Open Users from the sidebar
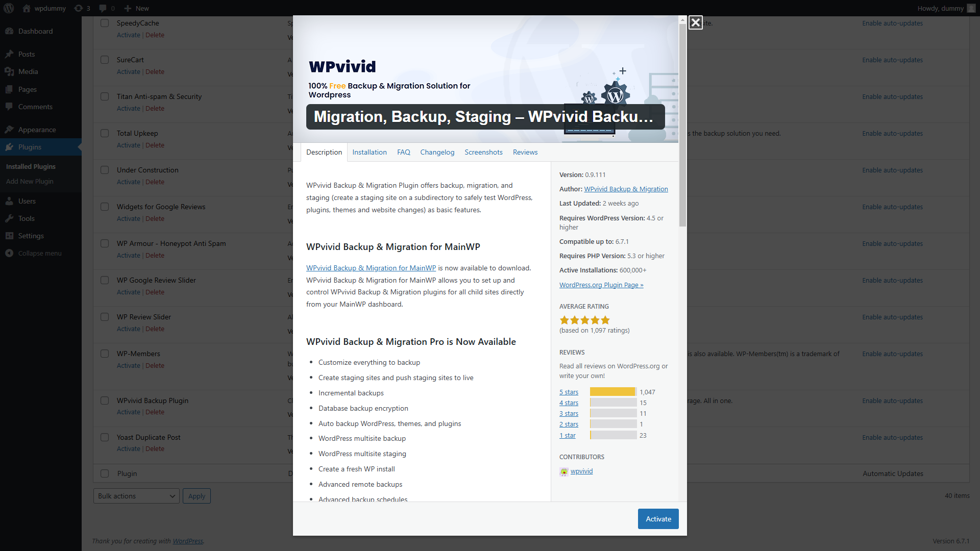Image resolution: width=980 pixels, height=551 pixels. [x=41, y=201]
